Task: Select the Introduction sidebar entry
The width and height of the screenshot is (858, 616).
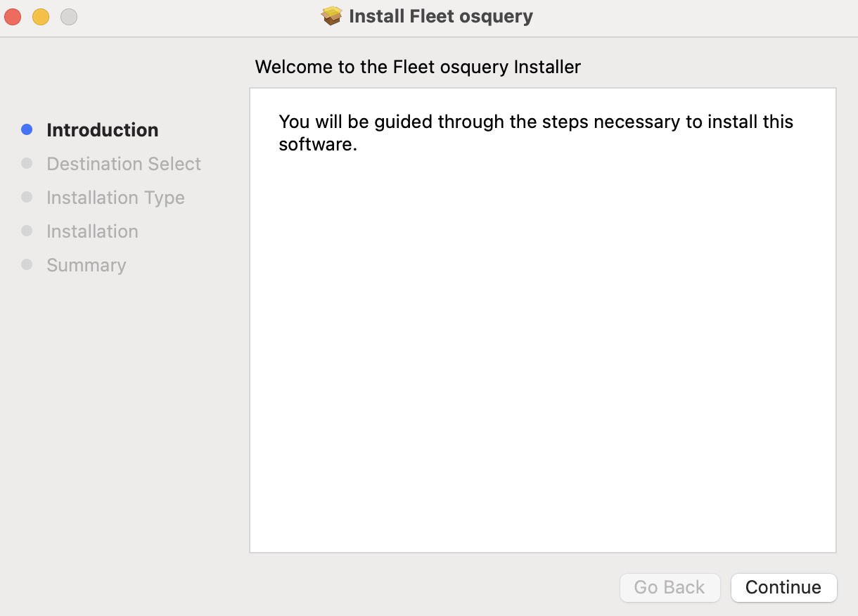Action: pos(102,129)
